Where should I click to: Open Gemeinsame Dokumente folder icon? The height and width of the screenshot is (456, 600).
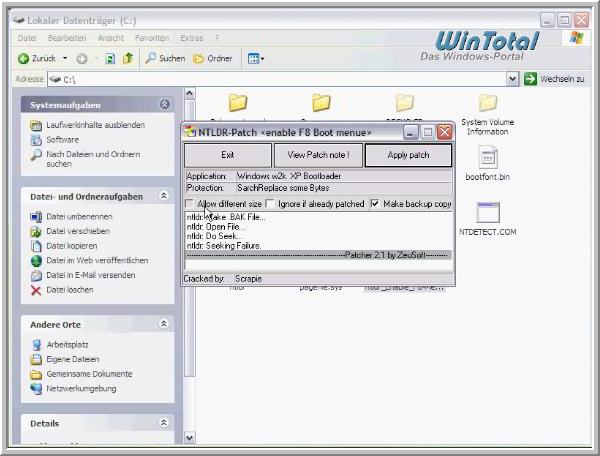[x=36, y=374]
